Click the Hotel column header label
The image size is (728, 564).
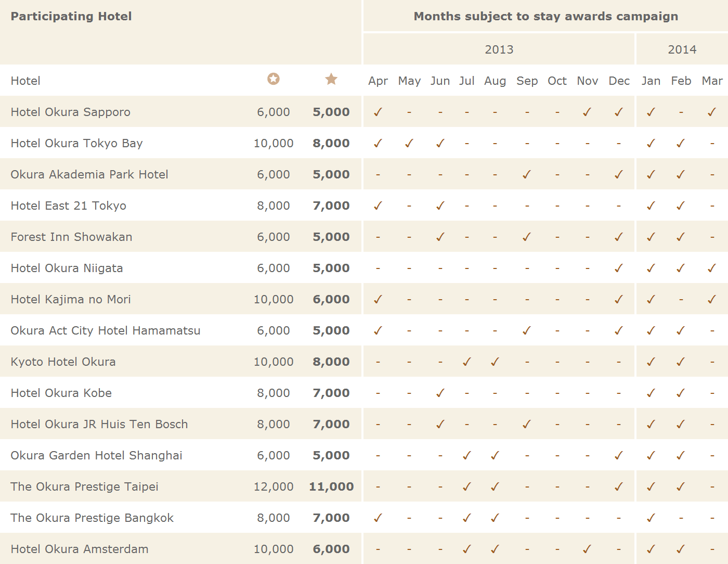25,81
